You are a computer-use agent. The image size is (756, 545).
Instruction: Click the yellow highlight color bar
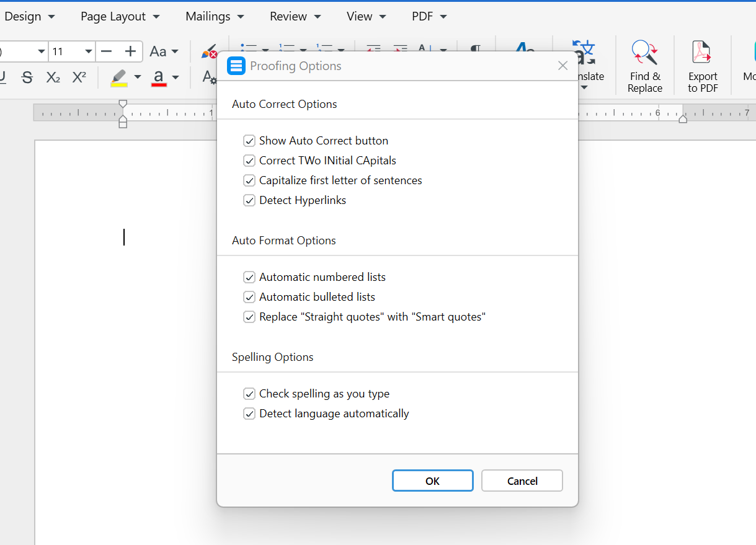pos(119,84)
